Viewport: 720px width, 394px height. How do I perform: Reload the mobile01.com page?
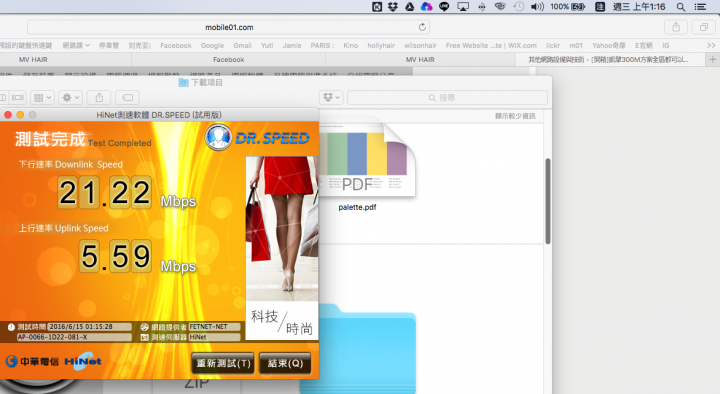coord(422,27)
